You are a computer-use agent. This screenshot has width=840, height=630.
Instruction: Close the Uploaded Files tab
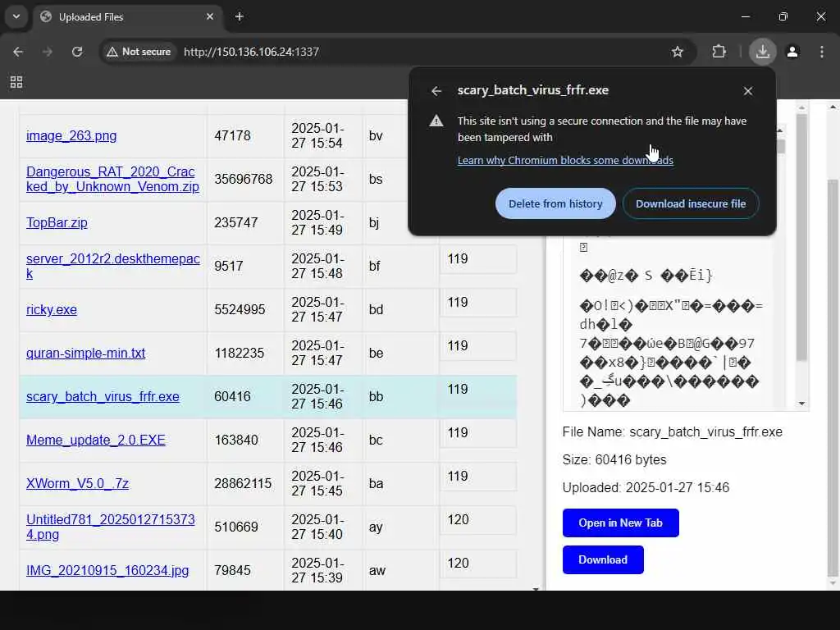coord(210,16)
